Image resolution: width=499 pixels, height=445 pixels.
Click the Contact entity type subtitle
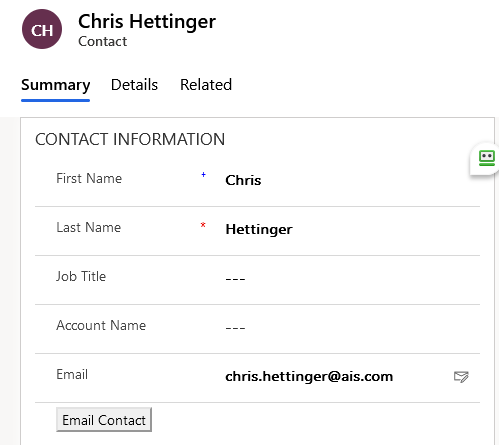(x=103, y=42)
